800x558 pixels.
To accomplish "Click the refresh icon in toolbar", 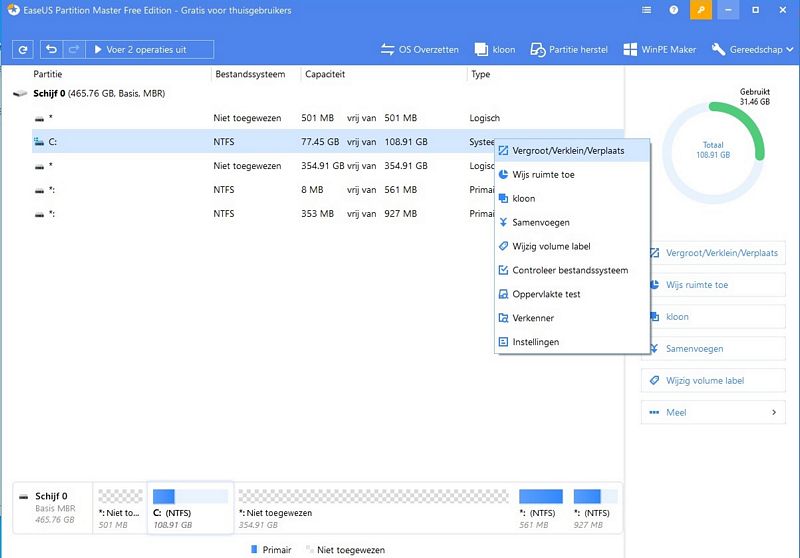I will [23, 49].
